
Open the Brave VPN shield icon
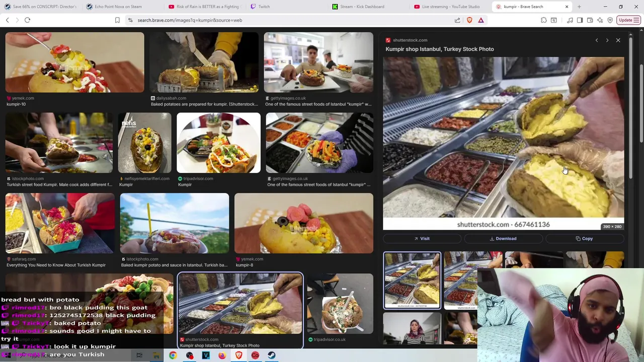[x=610, y=20]
